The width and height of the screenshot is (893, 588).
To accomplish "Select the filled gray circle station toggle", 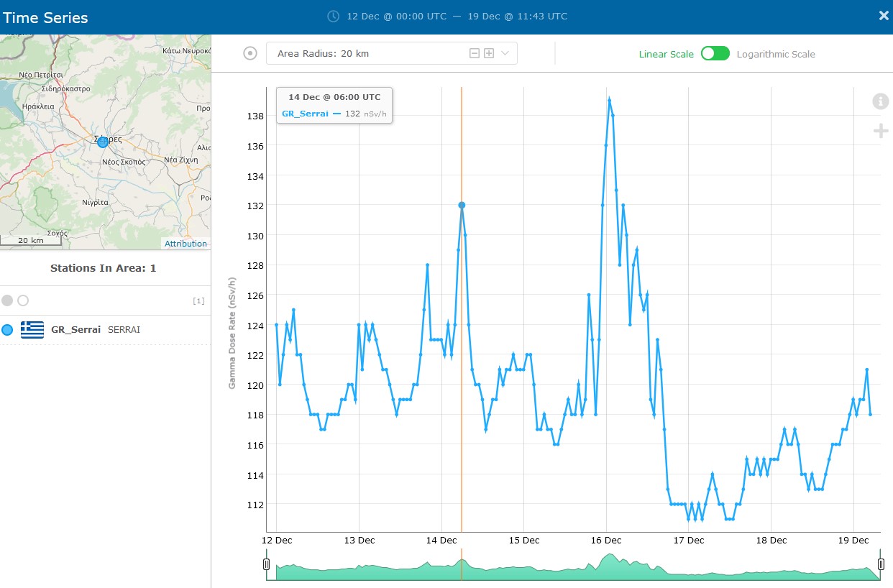I will [x=7, y=300].
